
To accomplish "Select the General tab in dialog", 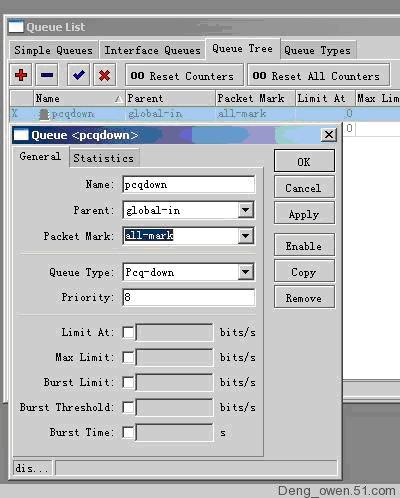I will coord(40,156).
